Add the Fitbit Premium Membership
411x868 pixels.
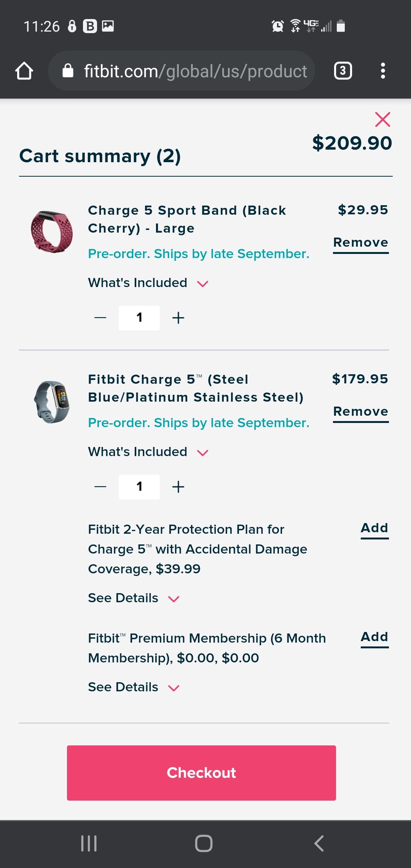374,637
